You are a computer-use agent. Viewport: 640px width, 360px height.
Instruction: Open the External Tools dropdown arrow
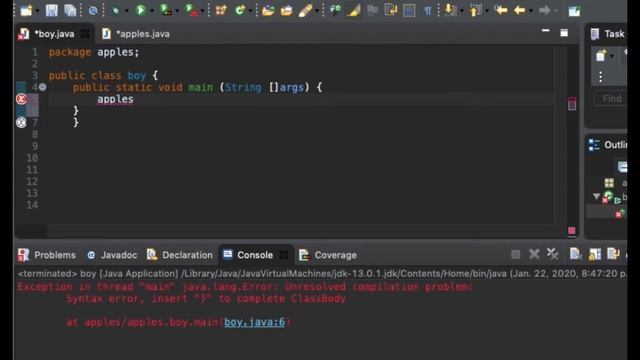click(x=202, y=11)
